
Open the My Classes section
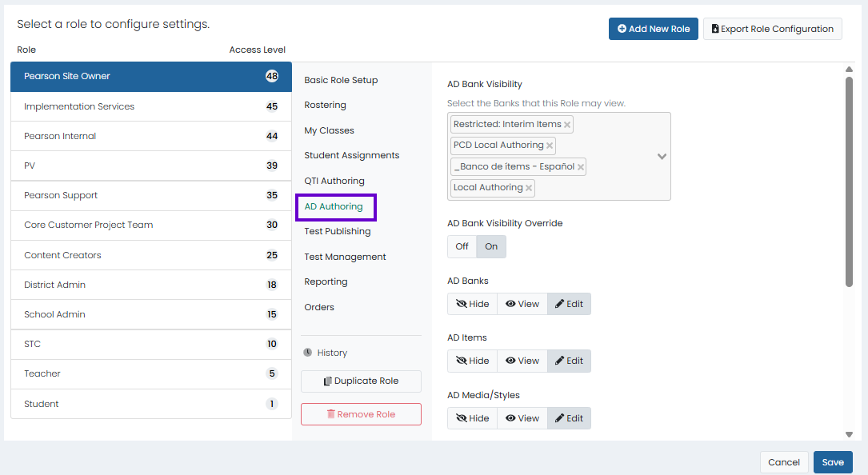(329, 130)
